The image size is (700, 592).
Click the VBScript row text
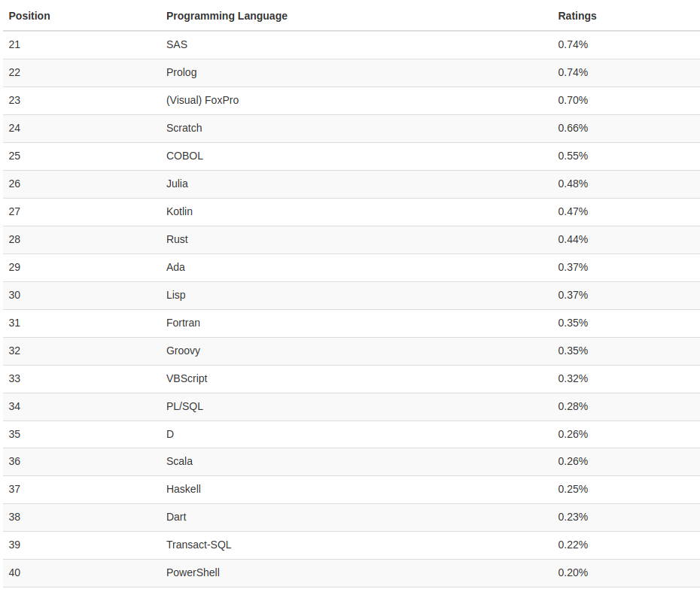(187, 378)
